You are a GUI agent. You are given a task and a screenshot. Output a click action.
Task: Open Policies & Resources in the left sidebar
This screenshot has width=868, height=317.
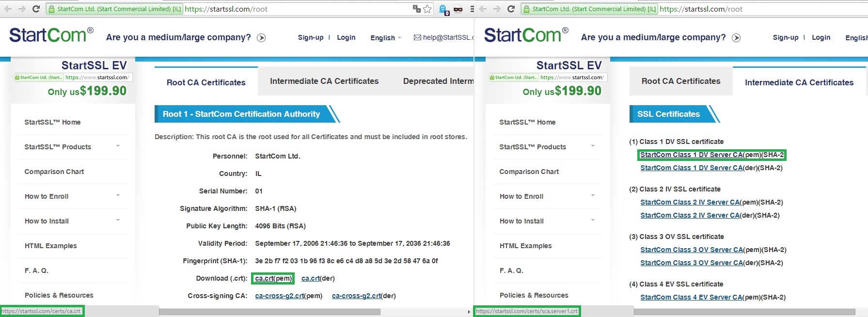click(x=59, y=295)
